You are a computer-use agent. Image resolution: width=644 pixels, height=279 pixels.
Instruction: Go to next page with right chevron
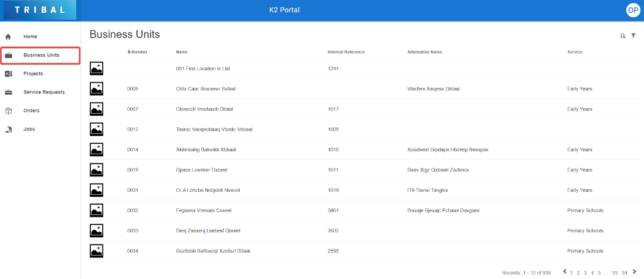click(634, 272)
